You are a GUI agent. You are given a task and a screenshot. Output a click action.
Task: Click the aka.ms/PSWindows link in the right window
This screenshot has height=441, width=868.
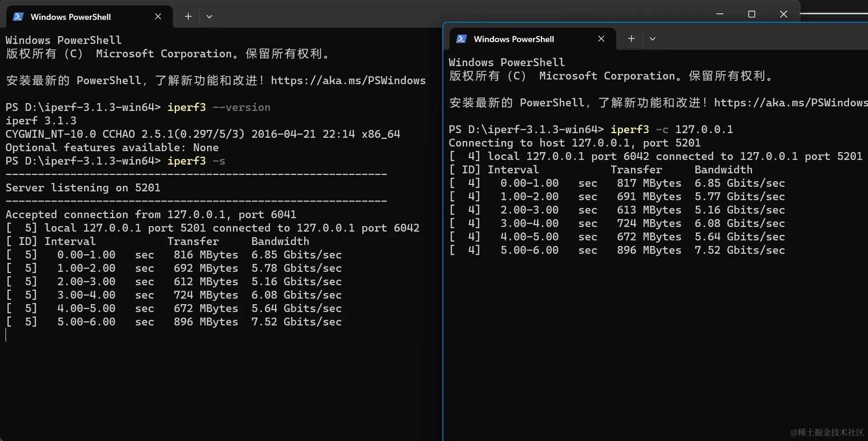point(791,103)
